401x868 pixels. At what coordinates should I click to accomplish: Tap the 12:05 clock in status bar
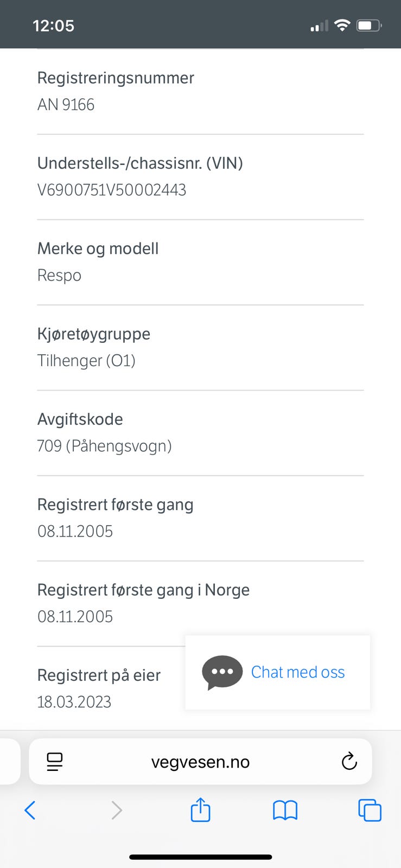click(x=53, y=25)
